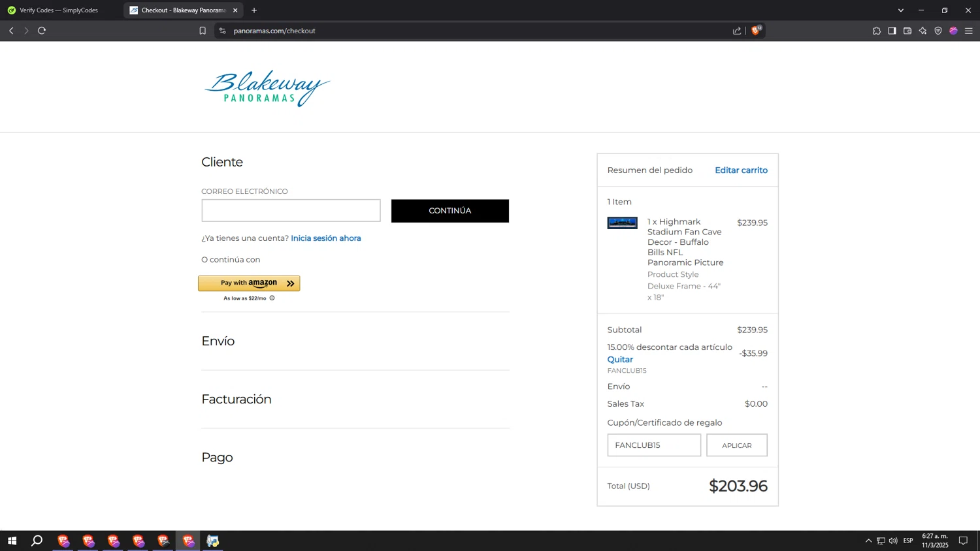
Task: Click the Envío section heading
Action: (x=218, y=341)
